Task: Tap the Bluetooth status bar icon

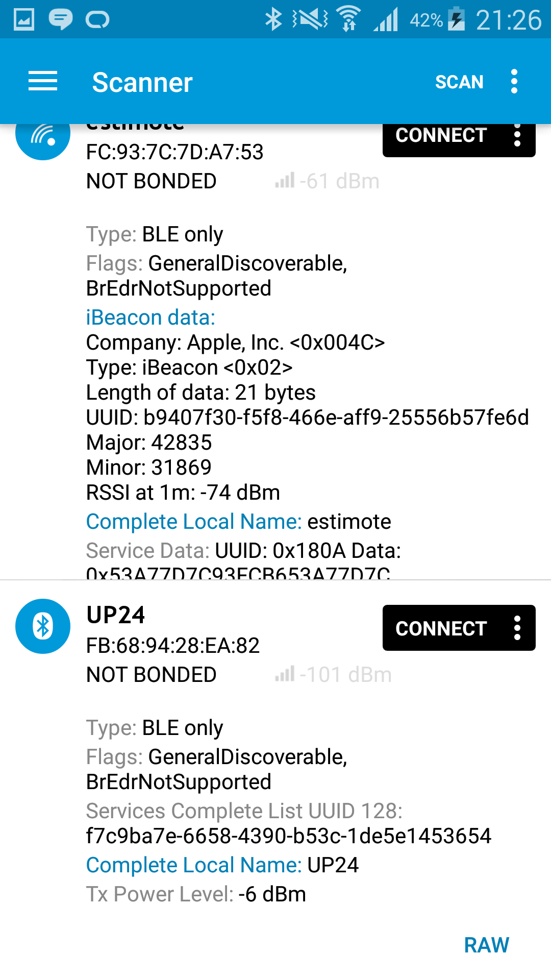Action: point(273,19)
